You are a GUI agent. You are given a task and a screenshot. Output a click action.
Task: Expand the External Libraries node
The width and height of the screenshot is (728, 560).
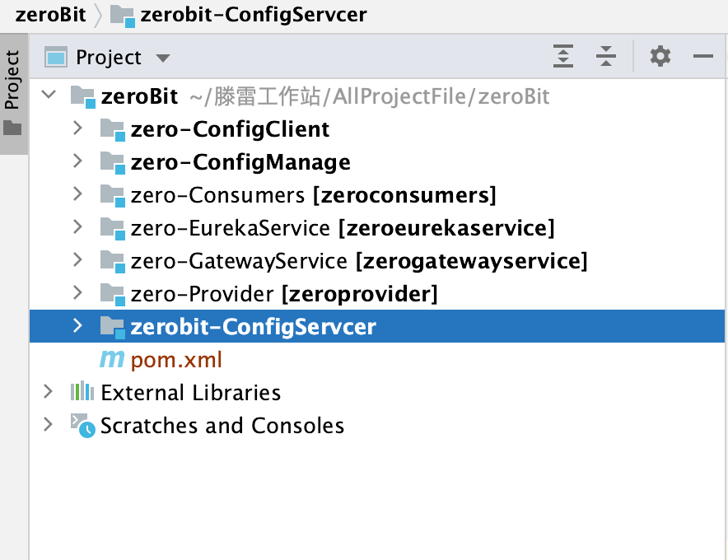pos(48,391)
